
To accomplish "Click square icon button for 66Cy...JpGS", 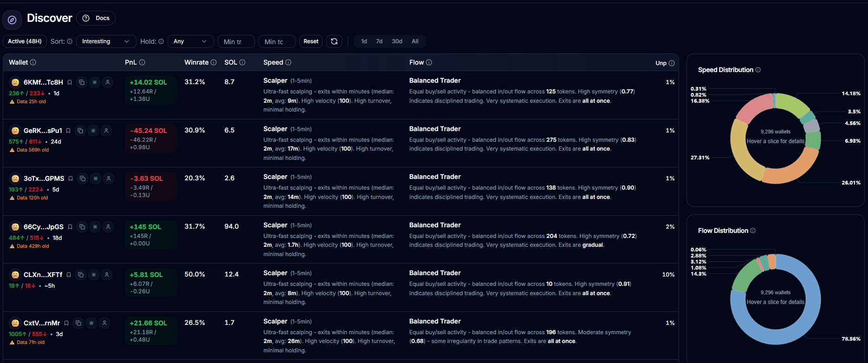I will 95,227.
